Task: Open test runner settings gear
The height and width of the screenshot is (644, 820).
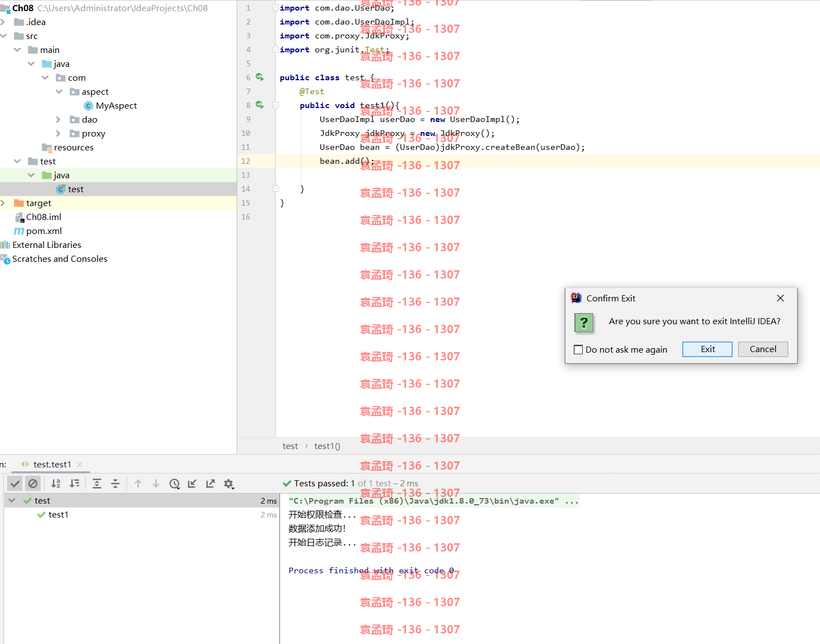Action: [228, 484]
